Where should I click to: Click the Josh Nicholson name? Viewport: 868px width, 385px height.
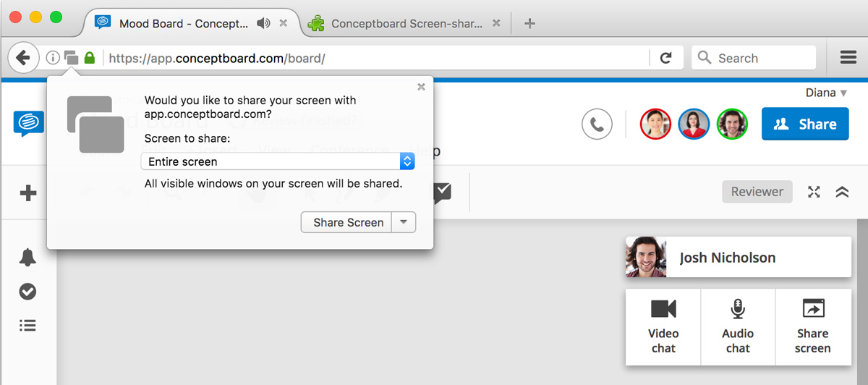point(728,258)
